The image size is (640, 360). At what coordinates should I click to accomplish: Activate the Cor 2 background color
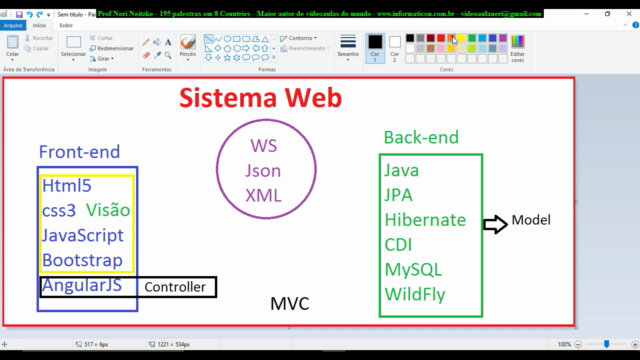pyautogui.click(x=395, y=48)
